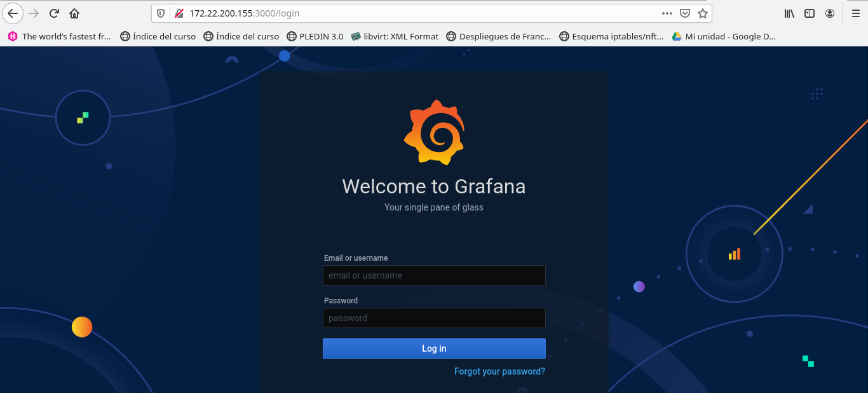Focus the email or username field

pos(434,275)
